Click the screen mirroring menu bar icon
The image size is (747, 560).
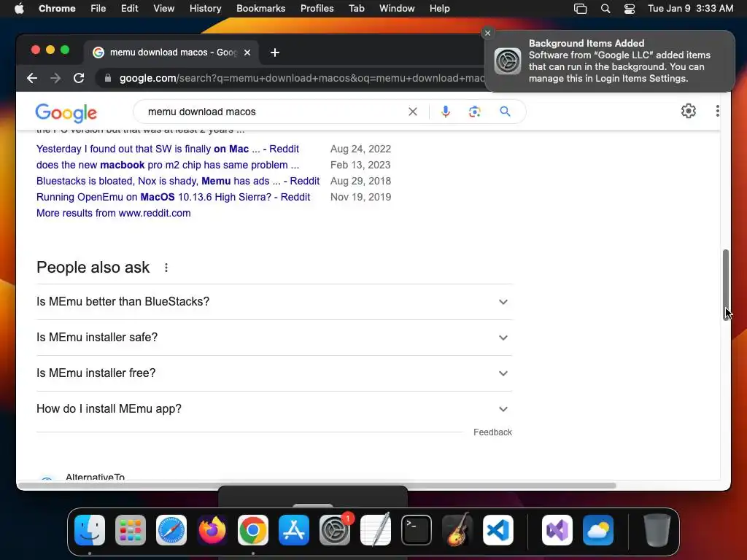pos(580,9)
